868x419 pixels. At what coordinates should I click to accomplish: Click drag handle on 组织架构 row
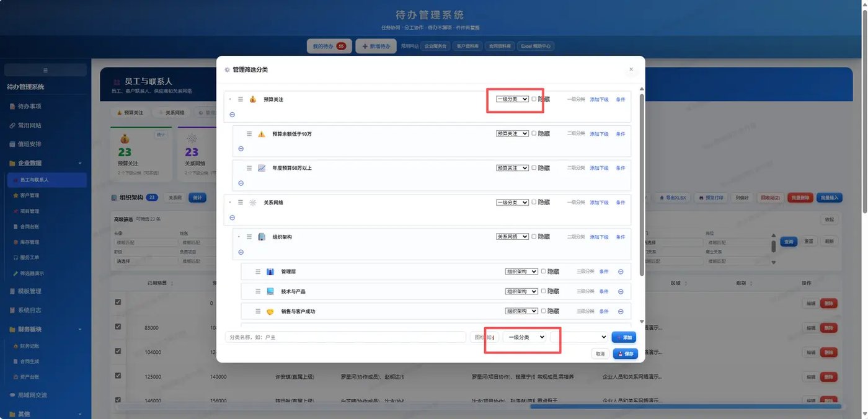point(249,237)
